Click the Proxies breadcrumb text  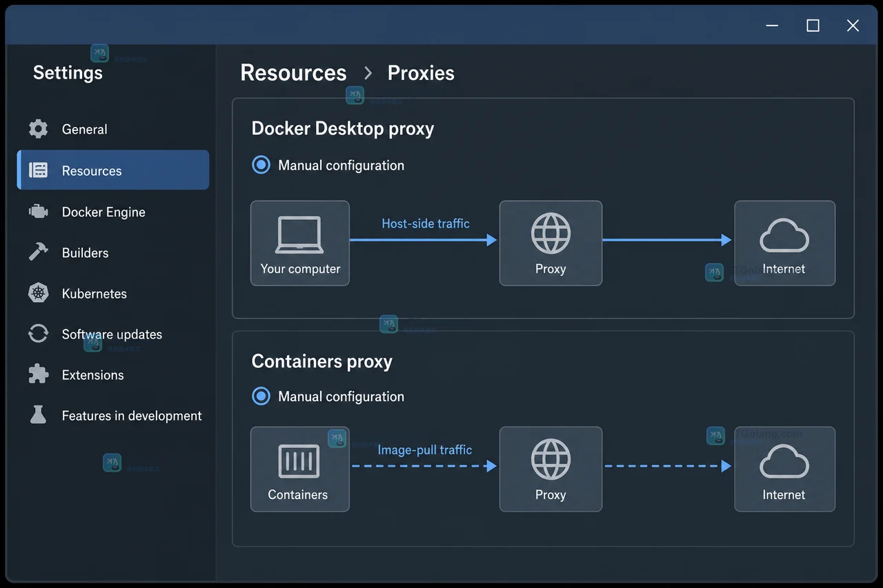pos(421,73)
